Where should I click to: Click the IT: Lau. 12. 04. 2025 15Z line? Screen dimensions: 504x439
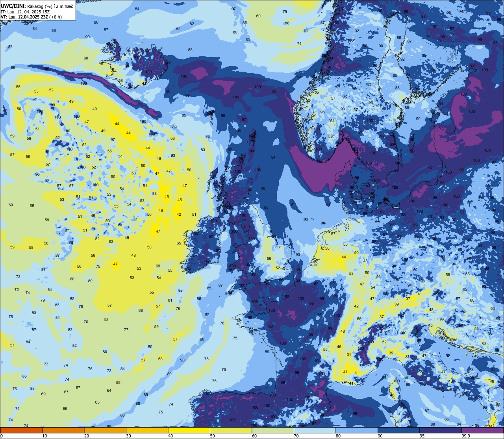[x=26, y=12]
